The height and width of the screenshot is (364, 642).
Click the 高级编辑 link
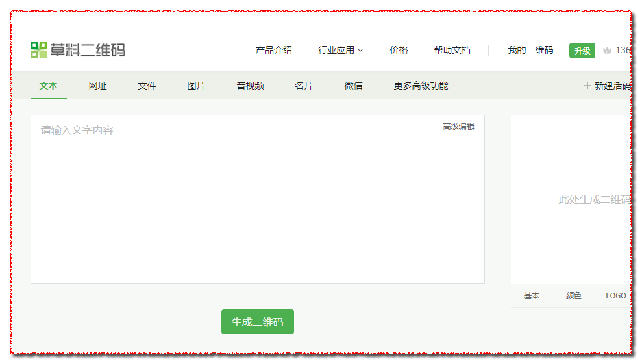click(458, 127)
